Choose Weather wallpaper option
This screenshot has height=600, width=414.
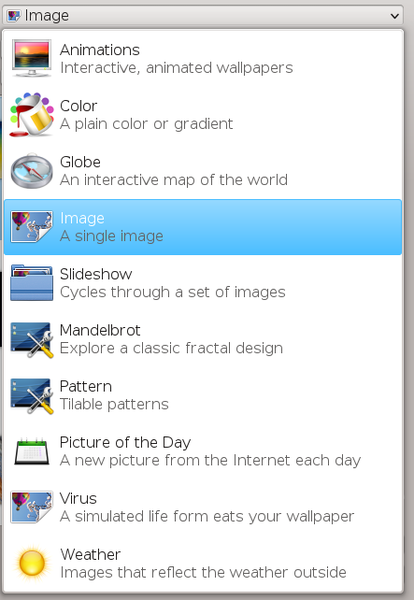pyautogui.click(x=203, y=563)
